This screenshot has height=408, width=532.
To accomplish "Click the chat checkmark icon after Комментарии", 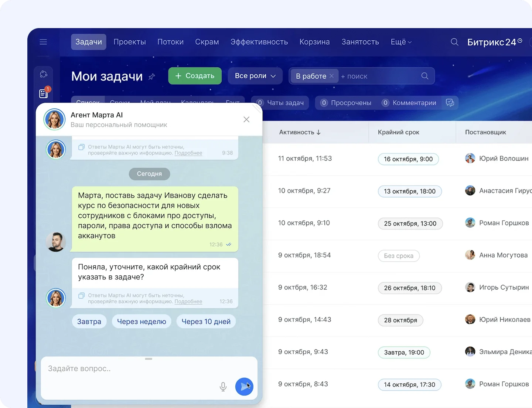I will tap(450, 103).
